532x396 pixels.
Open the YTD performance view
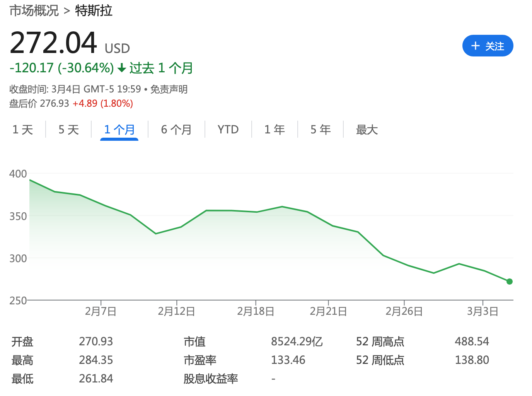click(228, 130)
